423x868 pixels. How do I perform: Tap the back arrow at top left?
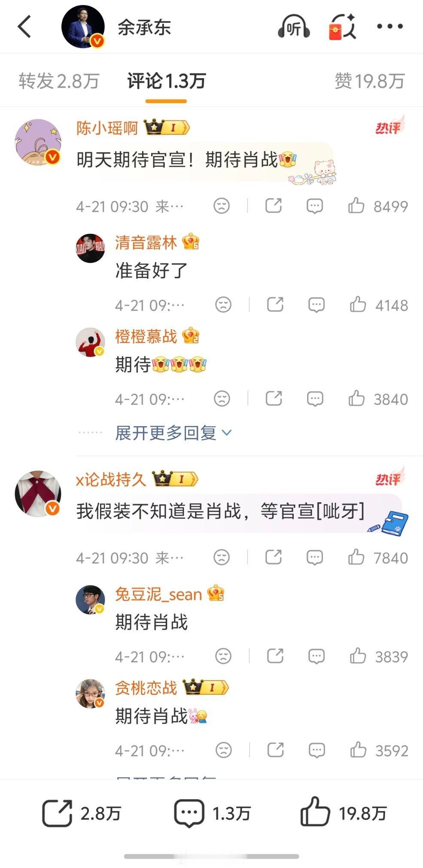coord(24,27)
